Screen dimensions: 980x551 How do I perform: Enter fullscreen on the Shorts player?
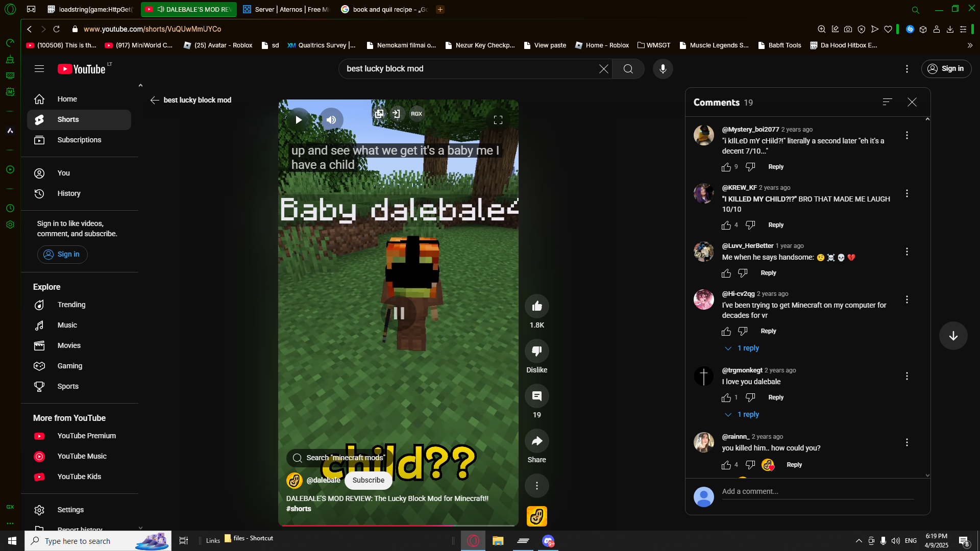point(498,120)
